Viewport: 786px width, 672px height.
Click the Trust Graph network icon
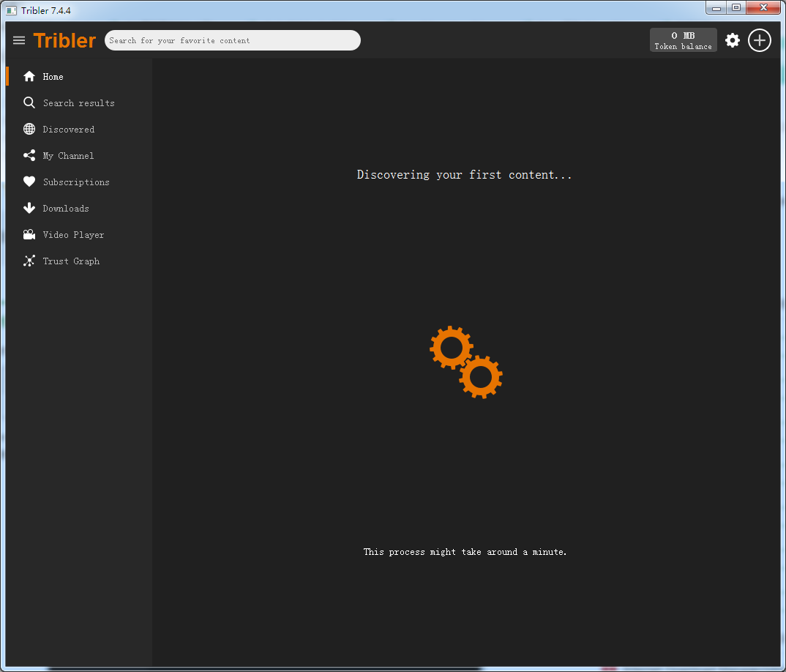pyautogui.click(x=29, y=261)
